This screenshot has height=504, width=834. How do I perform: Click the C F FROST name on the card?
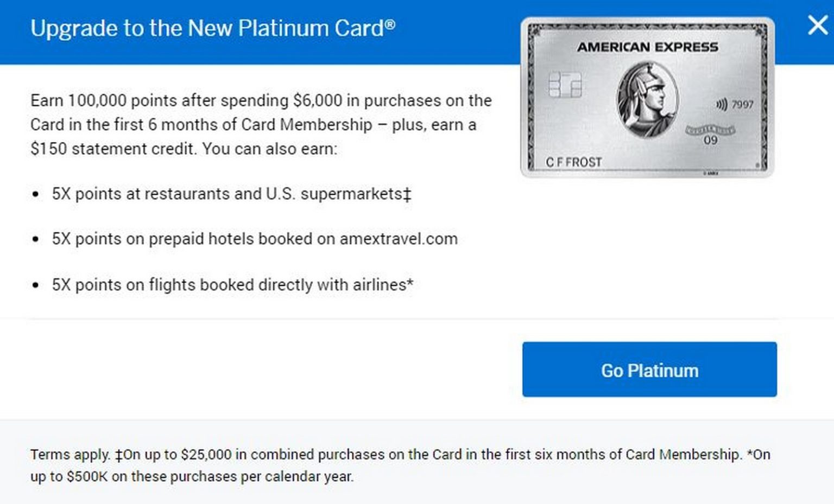click(573, 160)
